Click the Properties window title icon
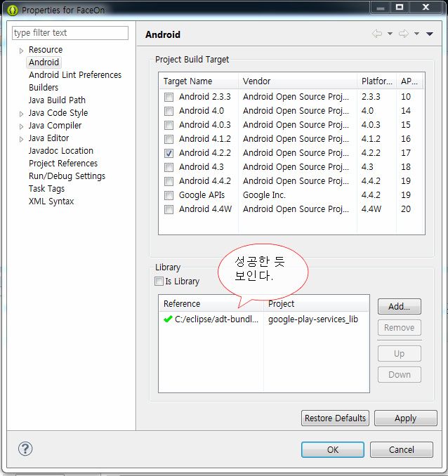Image resolution: width=448 pixels, height=476 pixels. [13, 10]
